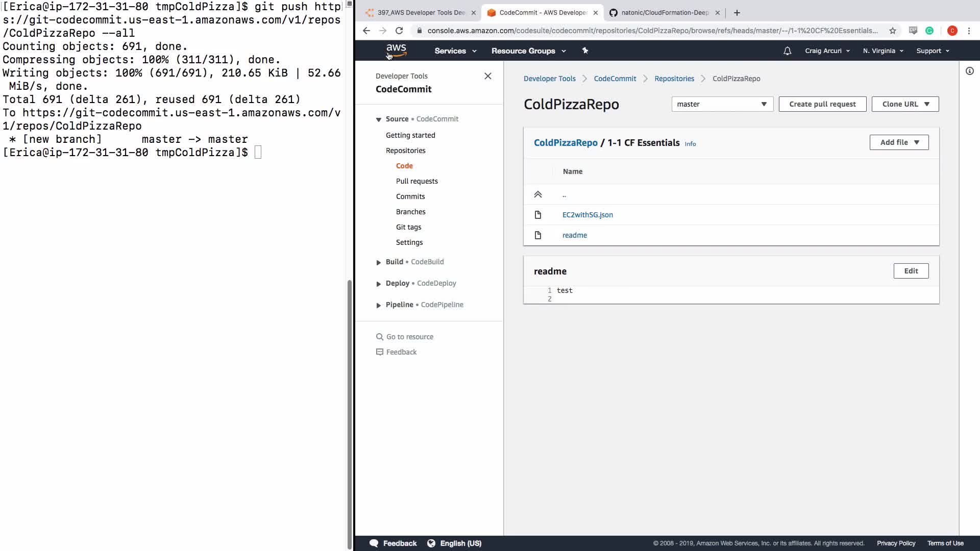Close the Developer Tools side panel
This screenshot has width=980, height=551.
coord(487,76)
